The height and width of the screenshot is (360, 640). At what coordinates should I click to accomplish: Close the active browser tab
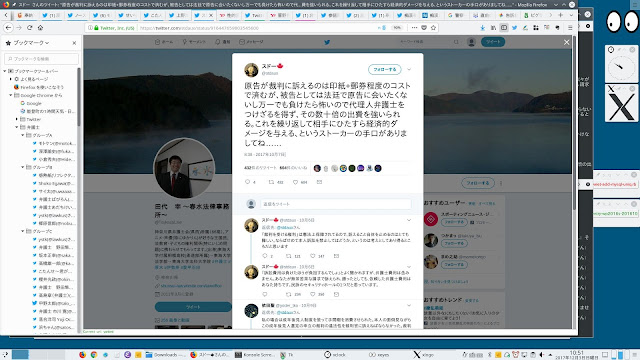(211, 15)
